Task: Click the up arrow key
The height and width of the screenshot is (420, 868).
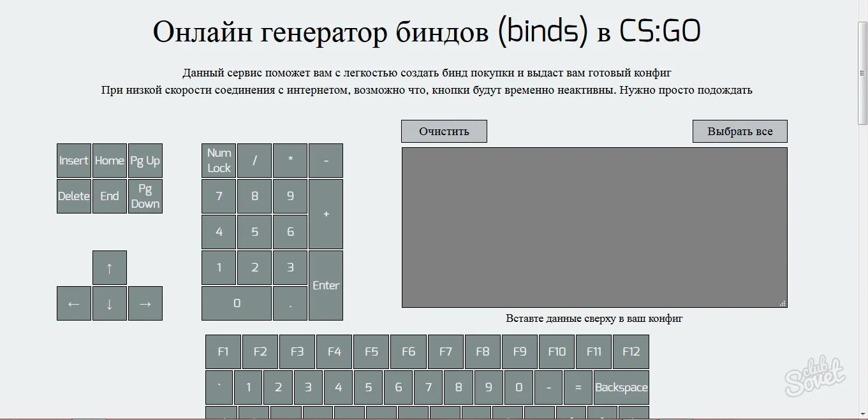Action: (110, 268)
